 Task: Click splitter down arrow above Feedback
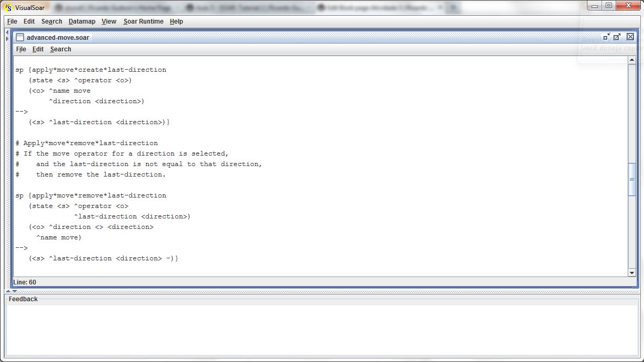[14, 291]
